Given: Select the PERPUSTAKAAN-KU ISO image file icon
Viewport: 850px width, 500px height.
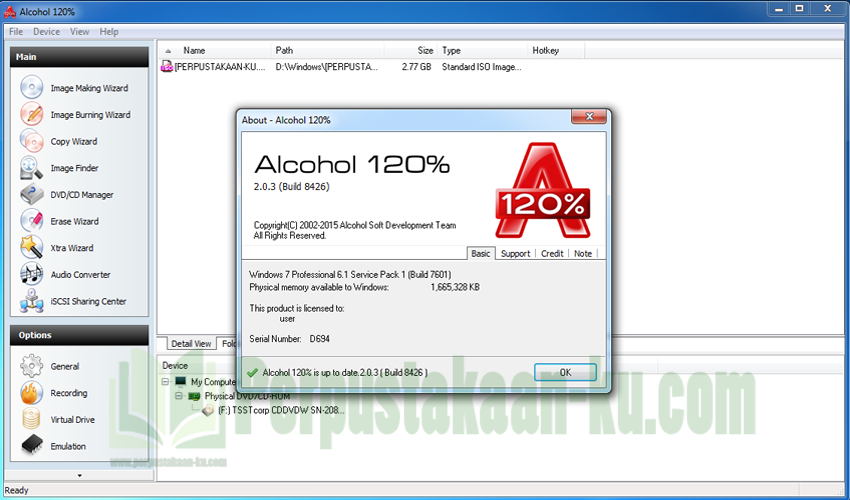Looking at the screenshot, I should tap(167, 67).
